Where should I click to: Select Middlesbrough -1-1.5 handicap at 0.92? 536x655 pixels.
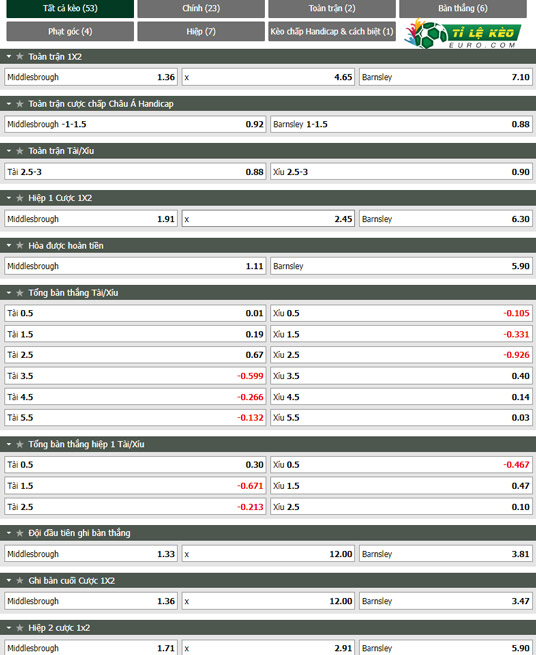pos(135,124)
